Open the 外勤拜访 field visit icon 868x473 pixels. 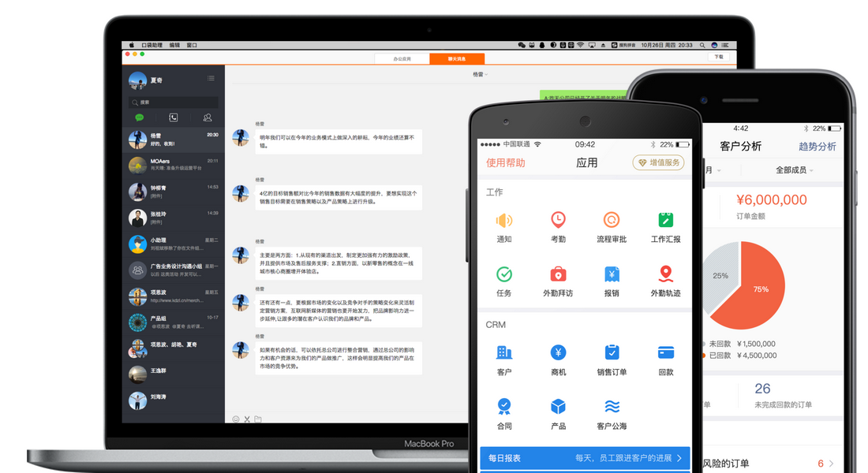(558, 274)
